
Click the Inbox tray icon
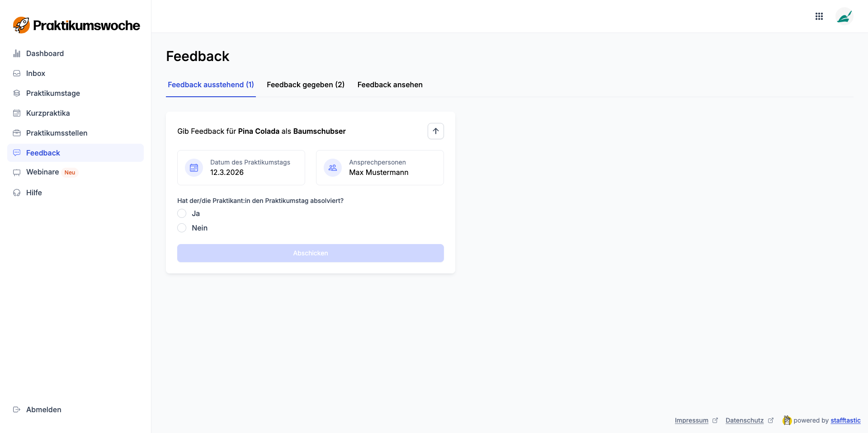click(x=17, y=73)
